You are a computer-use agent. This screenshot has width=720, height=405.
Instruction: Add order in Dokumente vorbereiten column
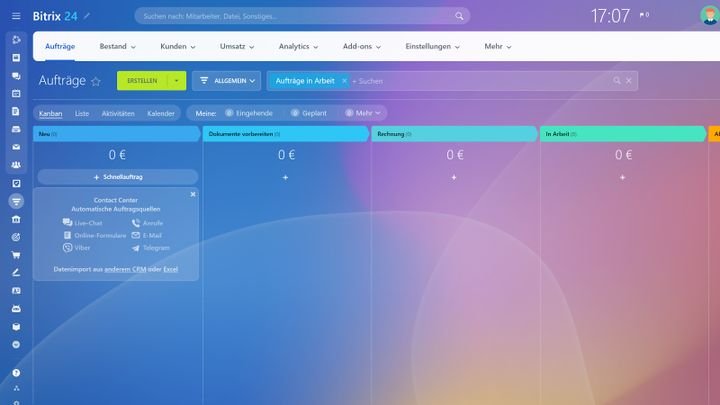tap(285, 177)
